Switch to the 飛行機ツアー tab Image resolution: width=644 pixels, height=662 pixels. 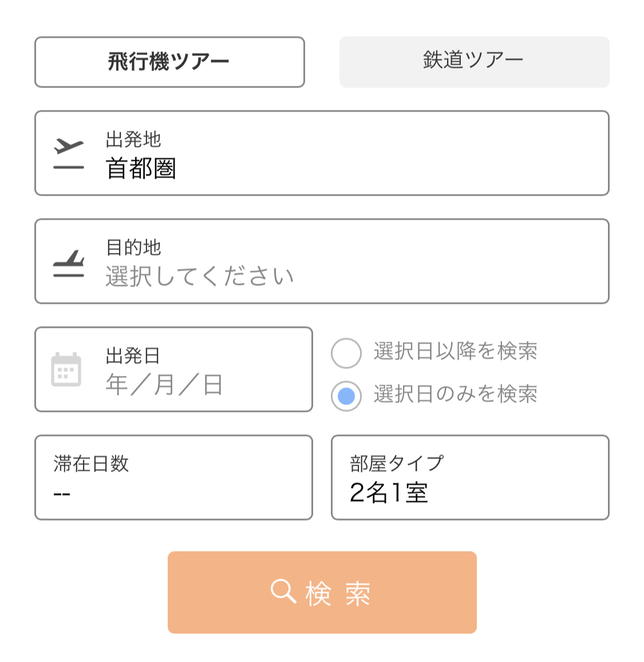tap(170, 62)
